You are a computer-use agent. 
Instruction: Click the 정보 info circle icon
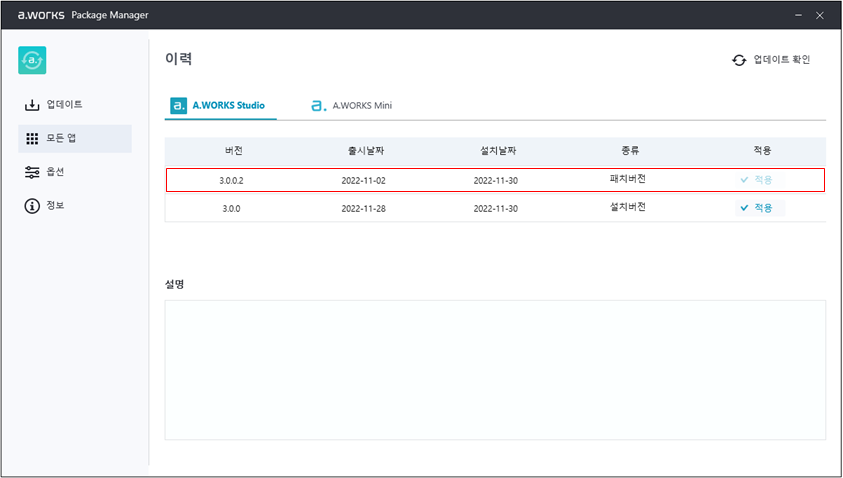[x=32, y=206]
